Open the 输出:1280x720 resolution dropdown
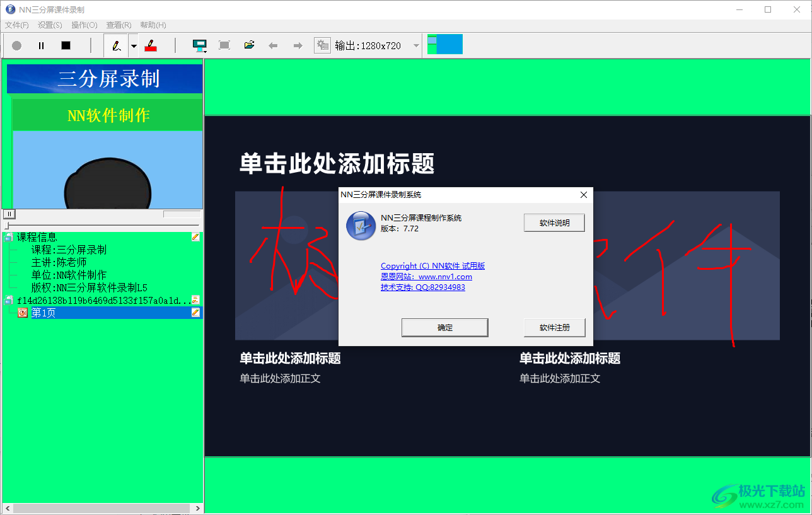Image resolution: width=812 pixels, height=515 pixels. click(415, 45)
